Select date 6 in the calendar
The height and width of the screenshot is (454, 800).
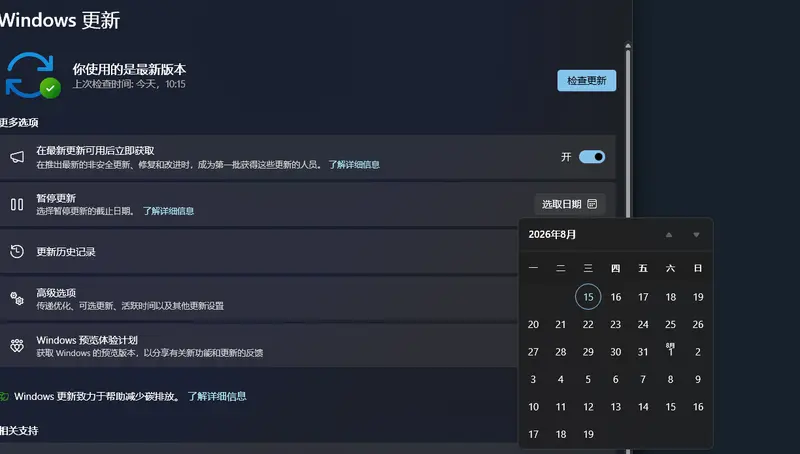[616, 380]
